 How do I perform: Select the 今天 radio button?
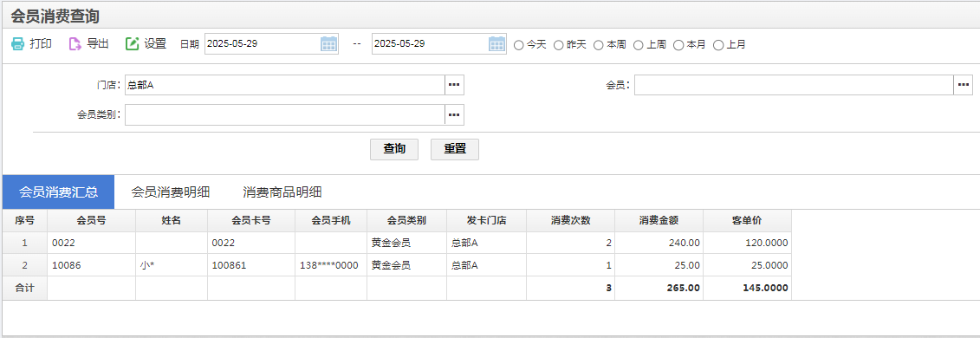(519, 45)
